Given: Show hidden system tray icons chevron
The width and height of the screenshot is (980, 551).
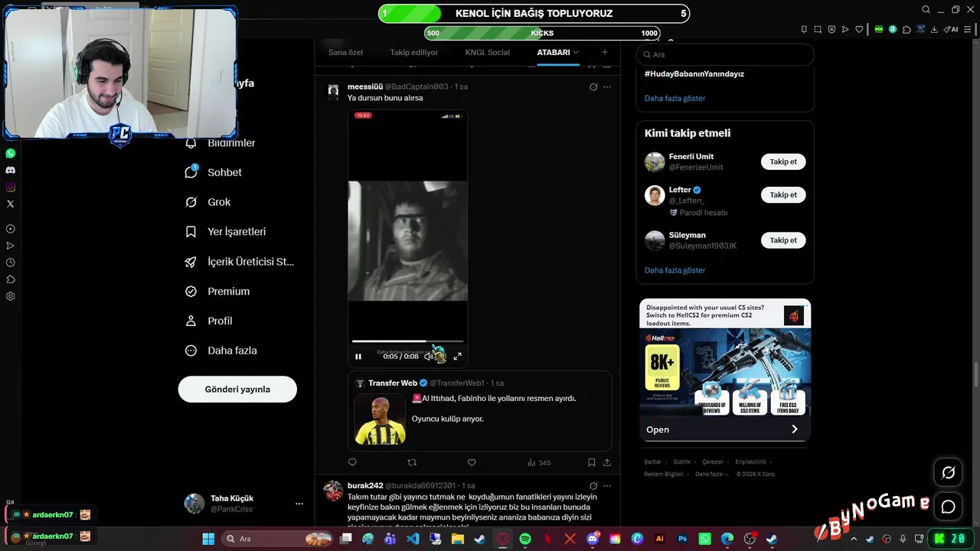Looking at the screenshot, I should 854,539.
